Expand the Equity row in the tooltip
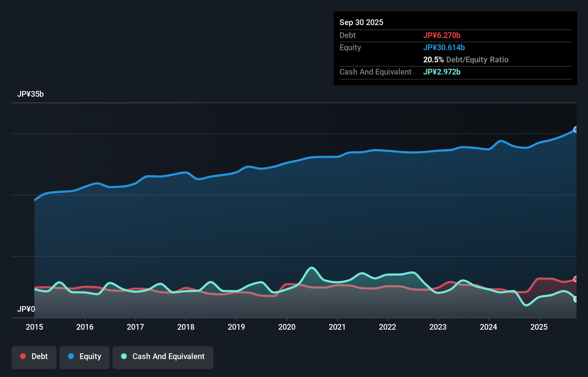This screenshot has width=588, height=377. pos(350,47)
